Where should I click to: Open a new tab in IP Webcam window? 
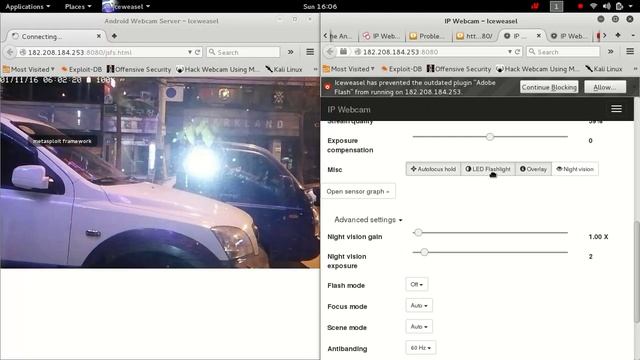(618, 36)
